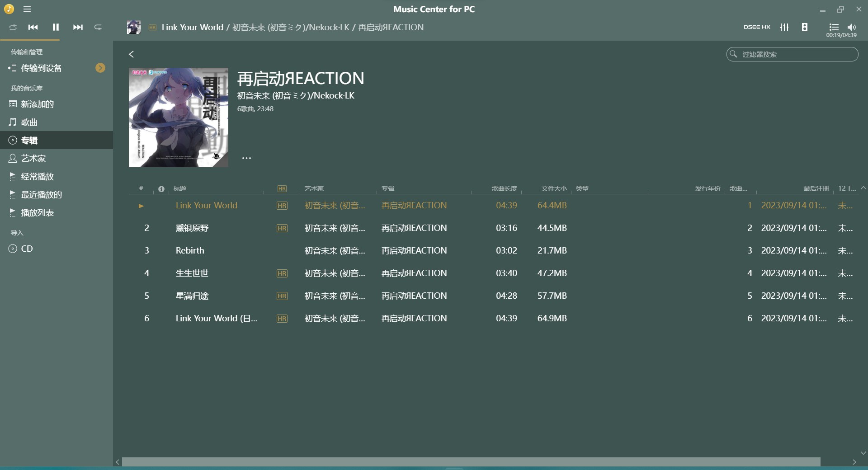Select 专辑 in the sidebar
Screen dimensions: 868x470
pyautogui.click(x=57, y=140)
